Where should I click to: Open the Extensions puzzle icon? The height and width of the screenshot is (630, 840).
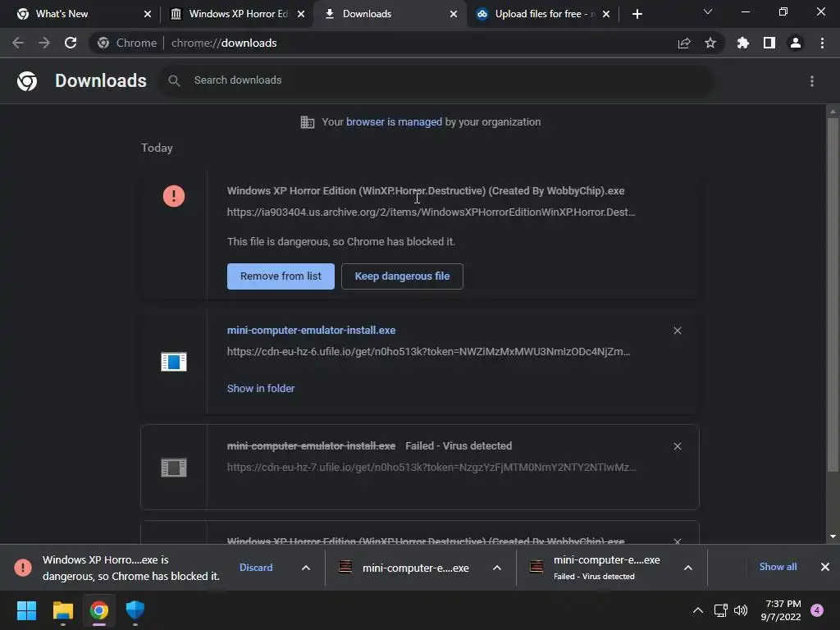coord(743,43)
